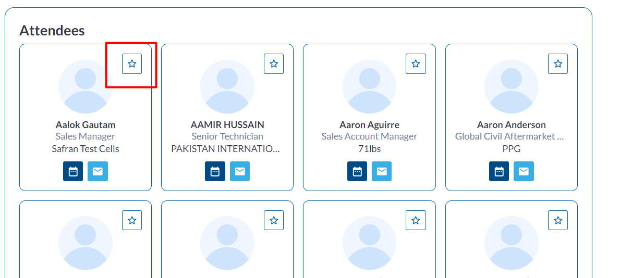The image size is (644, 278).
Task: Open AAMIR HUSSAIN's profile name
Action: [x=227, y=125]
